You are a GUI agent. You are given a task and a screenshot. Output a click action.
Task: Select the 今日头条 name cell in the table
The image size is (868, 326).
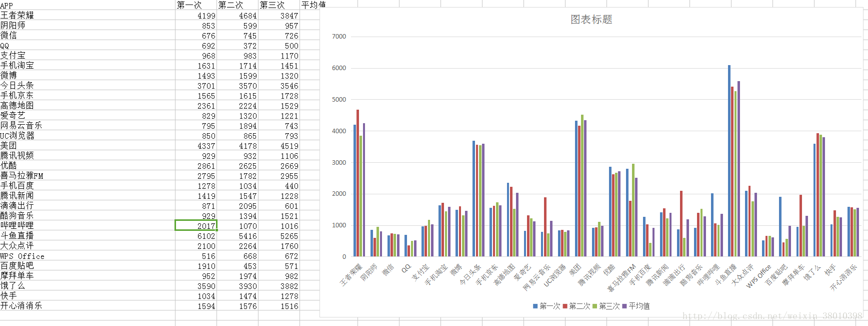click(x=87, y=85)
